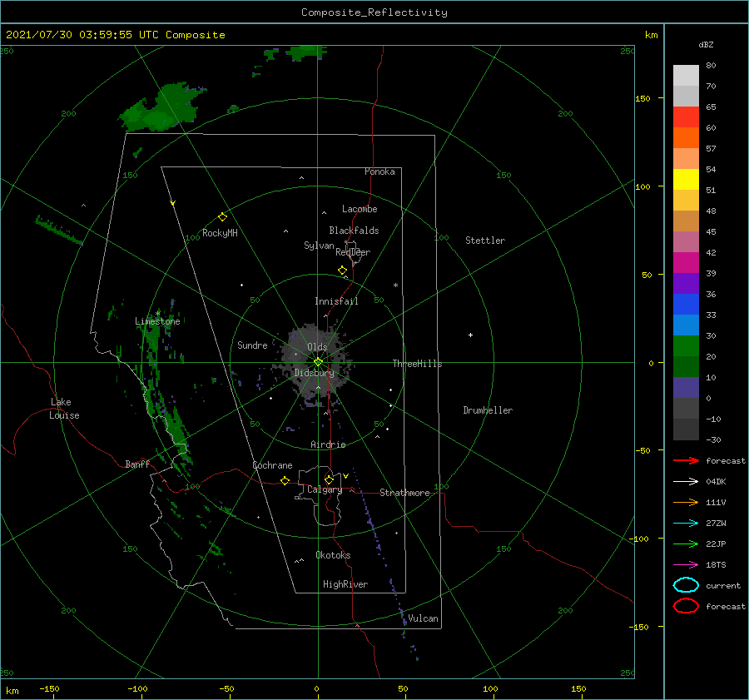Click the Stettler city label

click(485, 241)
